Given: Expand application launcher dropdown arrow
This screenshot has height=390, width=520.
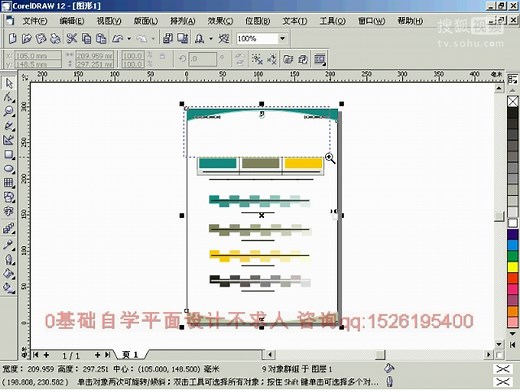Looking at the screenshot, I should pos(211,39).
